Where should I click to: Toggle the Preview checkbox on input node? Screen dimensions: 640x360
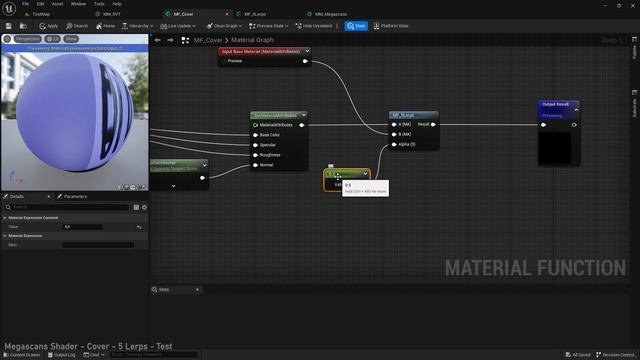(x=223, y=61)
